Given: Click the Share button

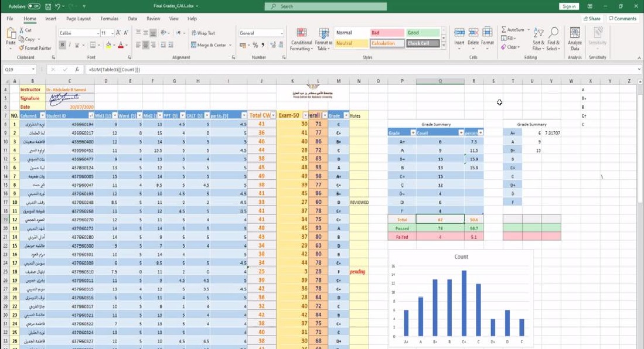Looking at the screenshot, I should click(592, 19).
